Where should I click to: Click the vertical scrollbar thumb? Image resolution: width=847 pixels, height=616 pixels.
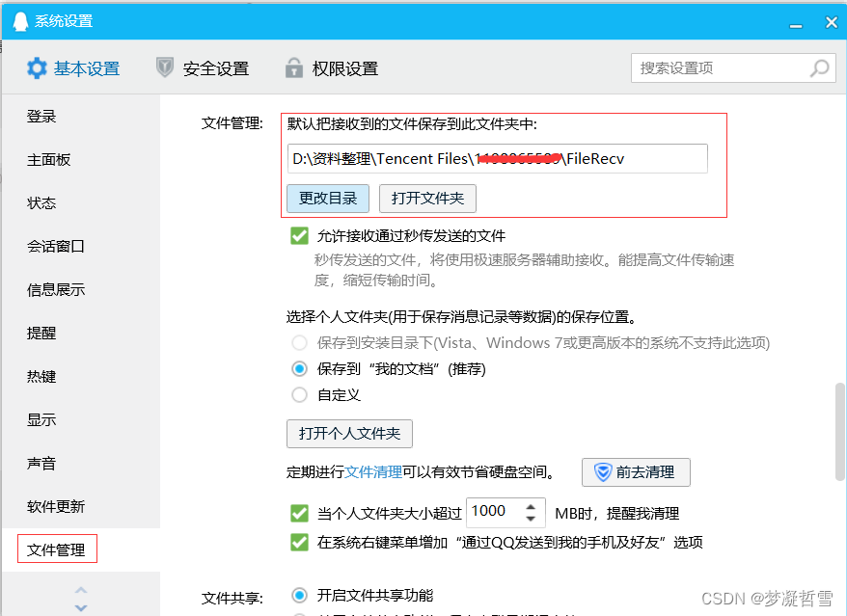tap(839, 432)
